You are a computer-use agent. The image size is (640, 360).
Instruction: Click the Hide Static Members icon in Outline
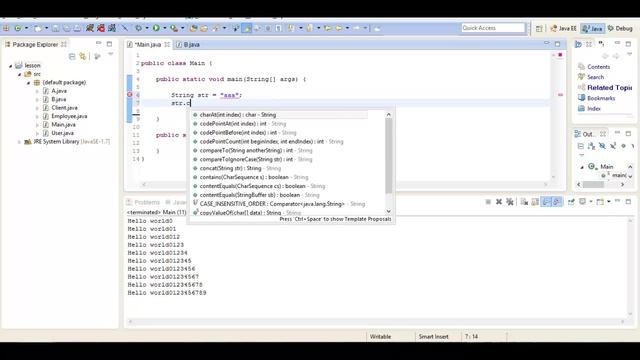click(613, 146)
